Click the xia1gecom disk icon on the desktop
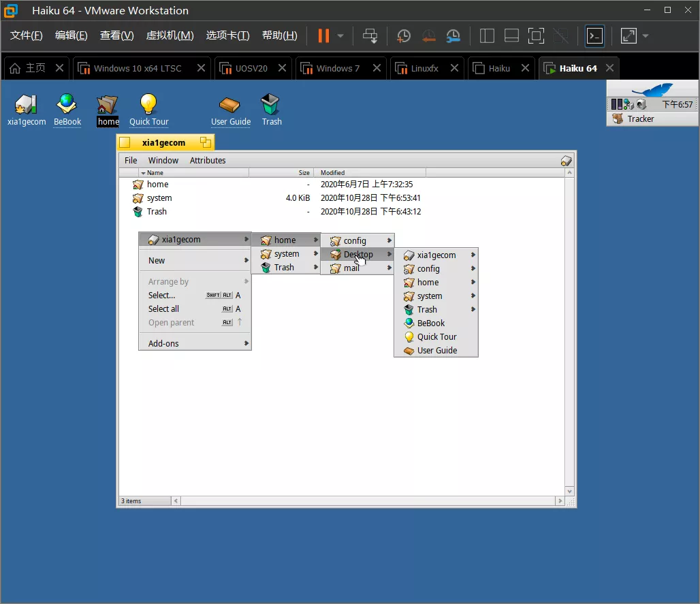Image resolution: width=700 pixels, height=604 pixels. tap(26, 105)
